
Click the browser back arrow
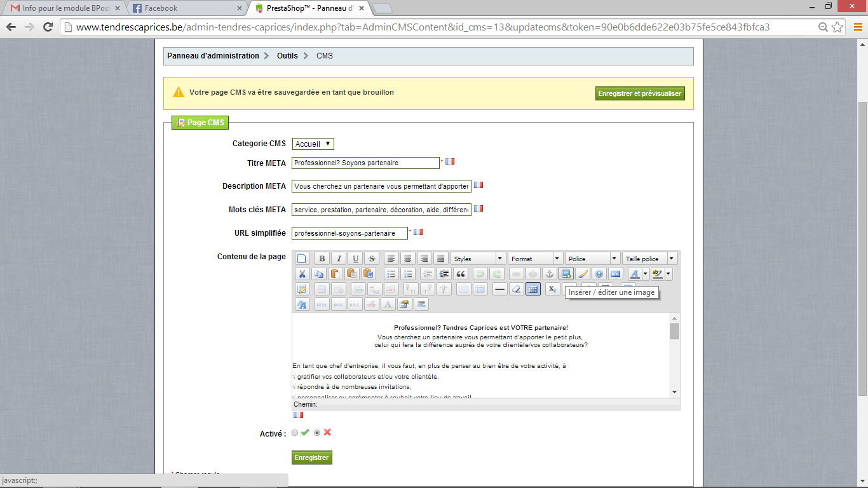pyautogui.click(x=11, y=27)
